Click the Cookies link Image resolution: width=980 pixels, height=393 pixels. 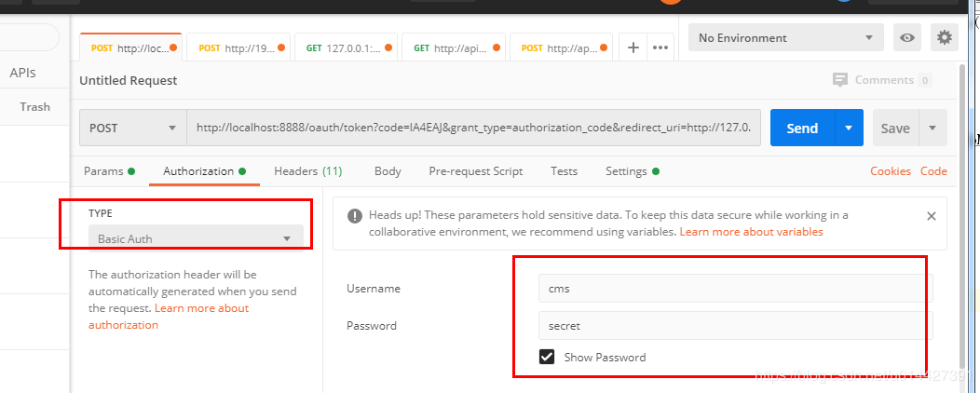pyautogui.click(x=890, y=171)
